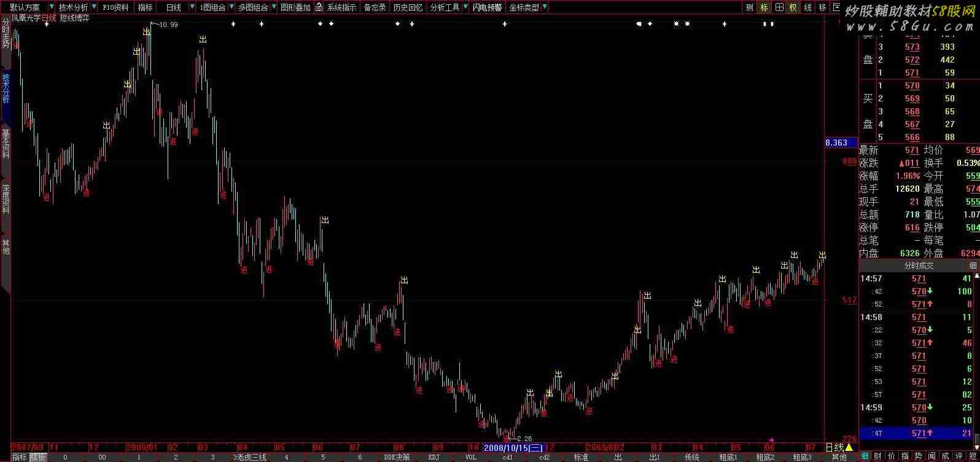This screenshot has height=462, width=980.
Task: Click the 默认方案 toolbar button
Action: tap(25, 7)
